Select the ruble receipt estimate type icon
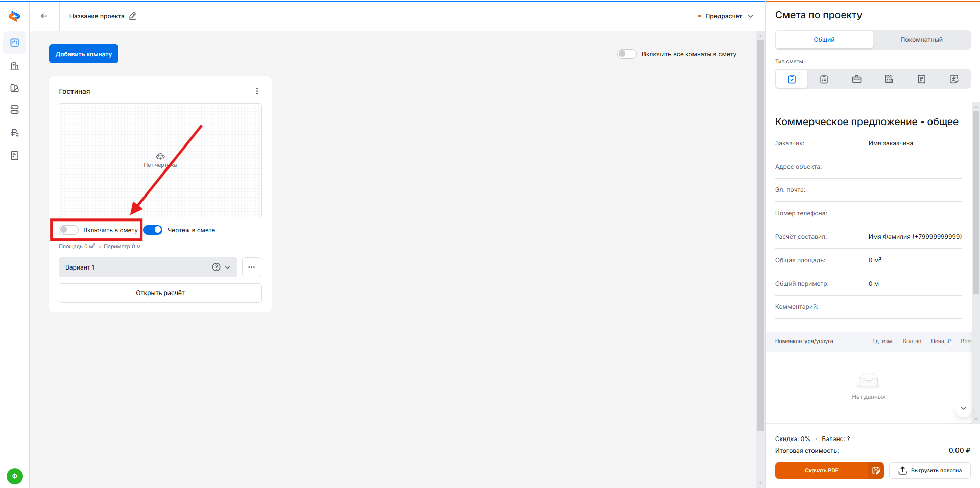 (921, 79)
